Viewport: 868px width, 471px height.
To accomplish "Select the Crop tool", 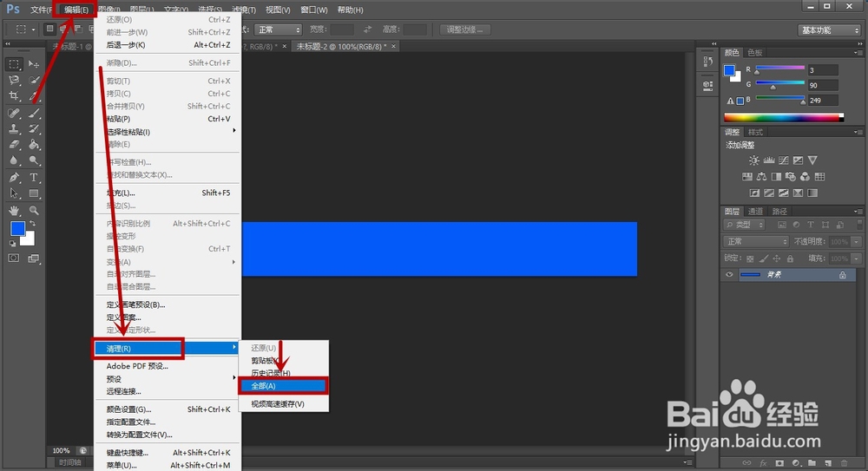I will 14,96.
